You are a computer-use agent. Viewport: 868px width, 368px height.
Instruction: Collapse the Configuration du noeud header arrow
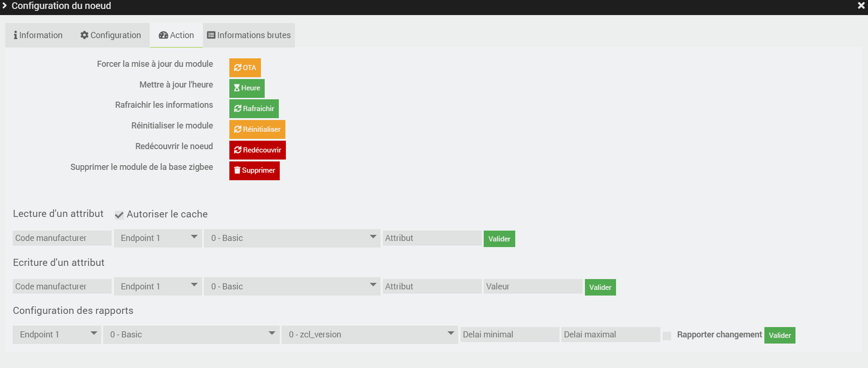pyautogui.click(x=5, y=6)
